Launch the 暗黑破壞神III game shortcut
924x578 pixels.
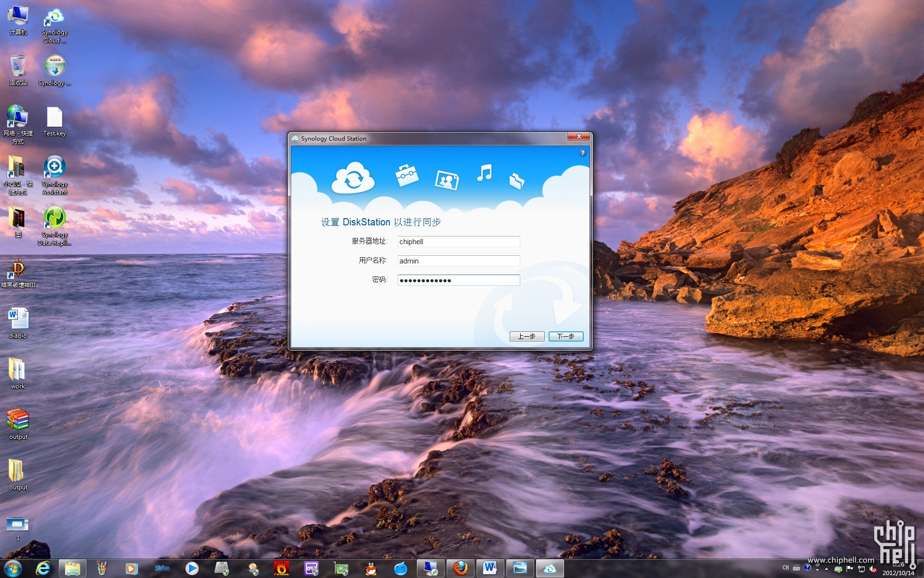tap(18, 273)
